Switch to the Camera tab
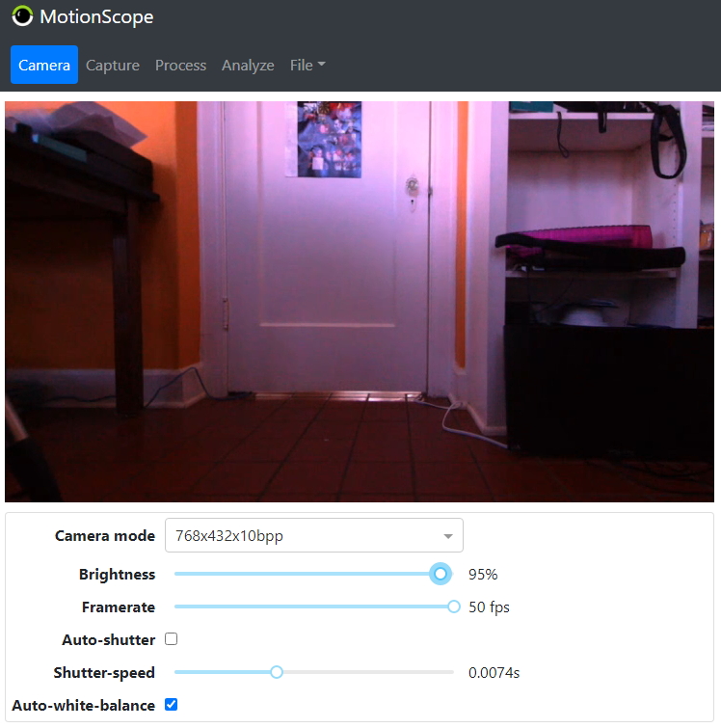Viewport: 721px width, 728px height. pyautogui.click(x=44, y=65)
